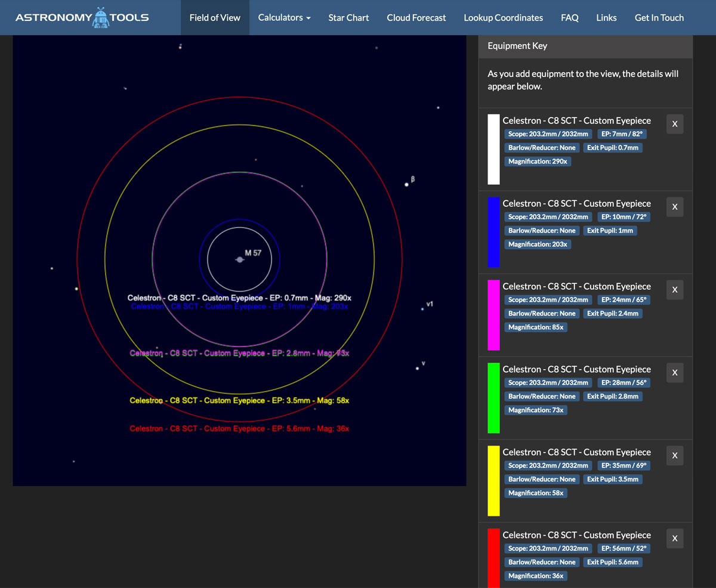Click the M 57 label in the sky view

click(x=253, y=253)
